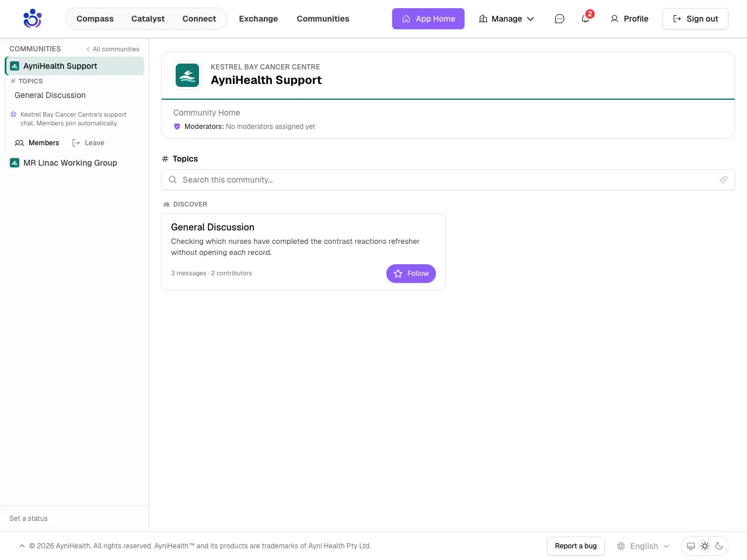Select AyniHealth Support in the sidebar
This screenshot has width=747, height=560.
pos(75,66)
